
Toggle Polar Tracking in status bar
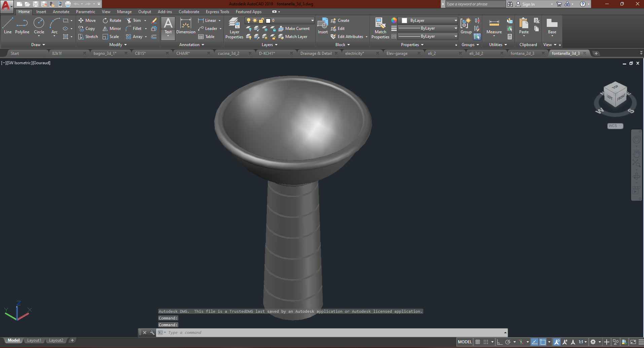coord(508,342)
